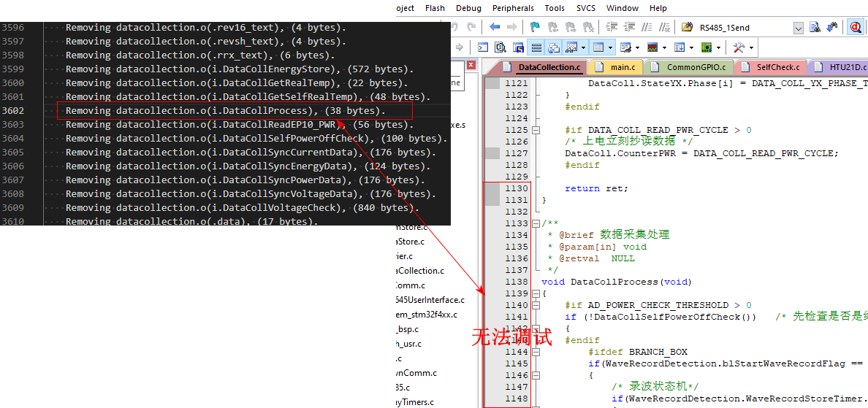Expand the Serial Windows dropdown arrow

637,47
